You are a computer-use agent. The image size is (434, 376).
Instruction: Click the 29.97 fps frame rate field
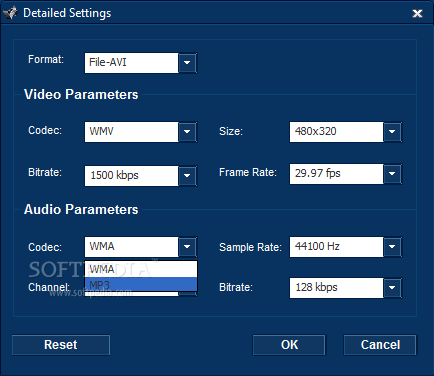[x=336, y=174]
